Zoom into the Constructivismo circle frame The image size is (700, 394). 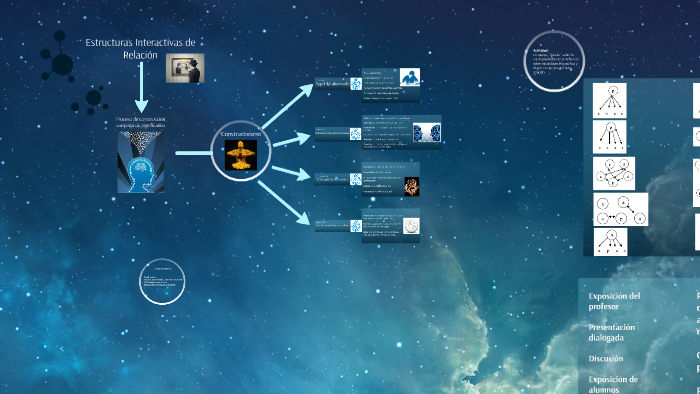coord(241,151)
